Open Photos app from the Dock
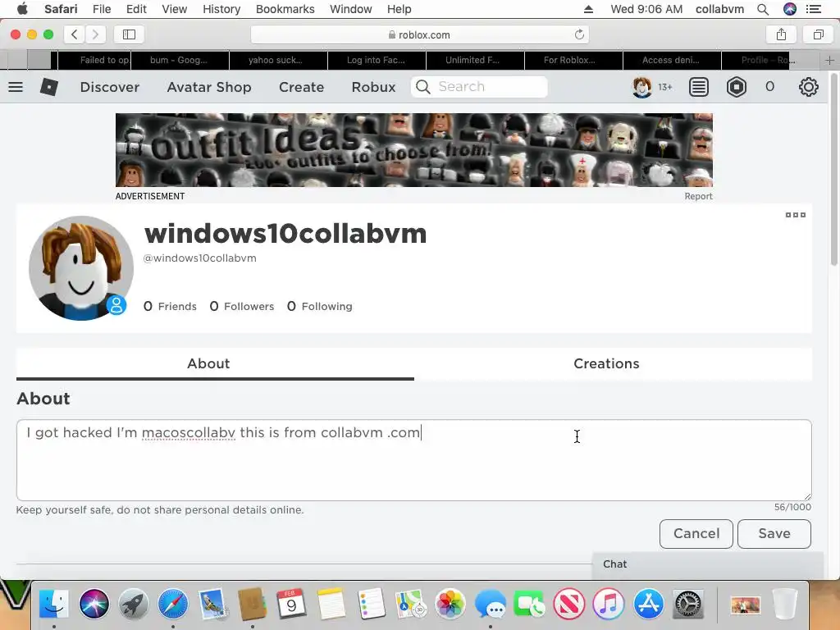Image resolution: width=840 pixels, height=630 pixels. (x=450, y=604)
